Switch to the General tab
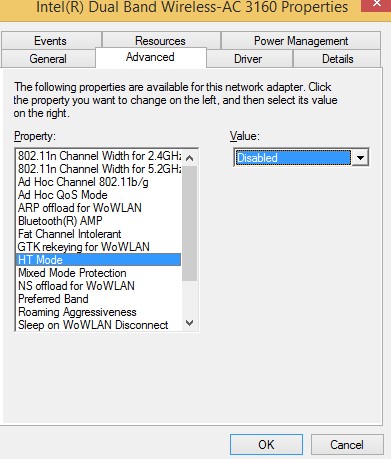 pos(48,59)
